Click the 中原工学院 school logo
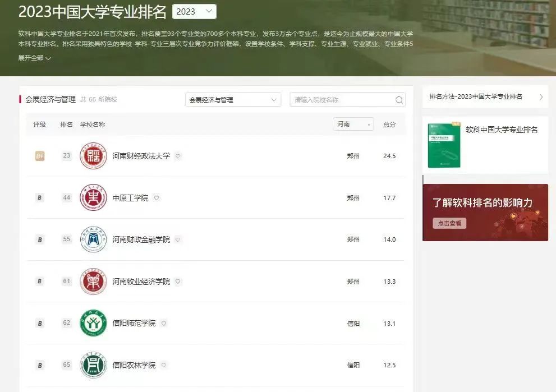The image size is (556, 392). [93, 198]
